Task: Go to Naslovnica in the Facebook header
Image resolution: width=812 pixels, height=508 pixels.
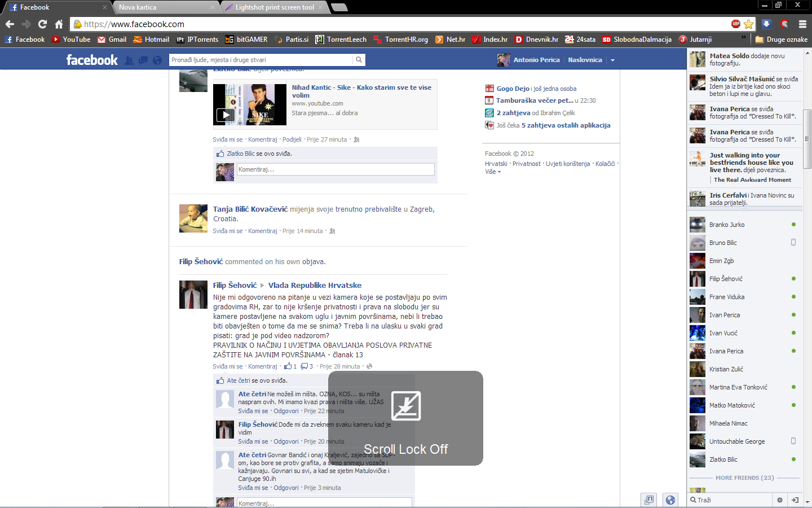Action: click(585, 60)
